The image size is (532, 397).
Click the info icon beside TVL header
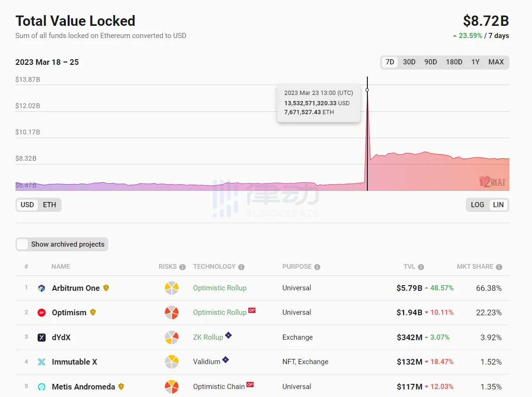tap(421, 267)
